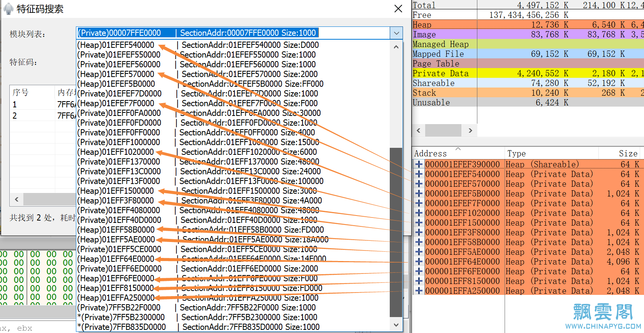This screenshot has height=333, width=644.
Task: Choose (Heap)01EFEF7F0000 in module list
Action: [x=233, y=103]
